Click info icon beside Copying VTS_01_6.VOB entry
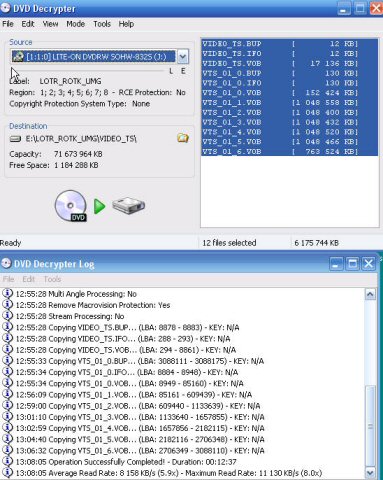The height and width of the screenshot is (480, 383). [x=7, y=450]
